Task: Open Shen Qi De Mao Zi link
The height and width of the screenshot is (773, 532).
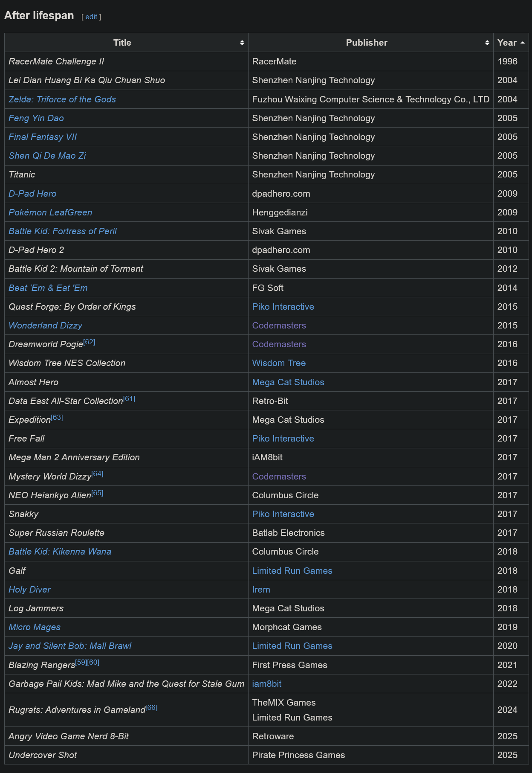Action: pyautogui.click(x=47, y=156)
